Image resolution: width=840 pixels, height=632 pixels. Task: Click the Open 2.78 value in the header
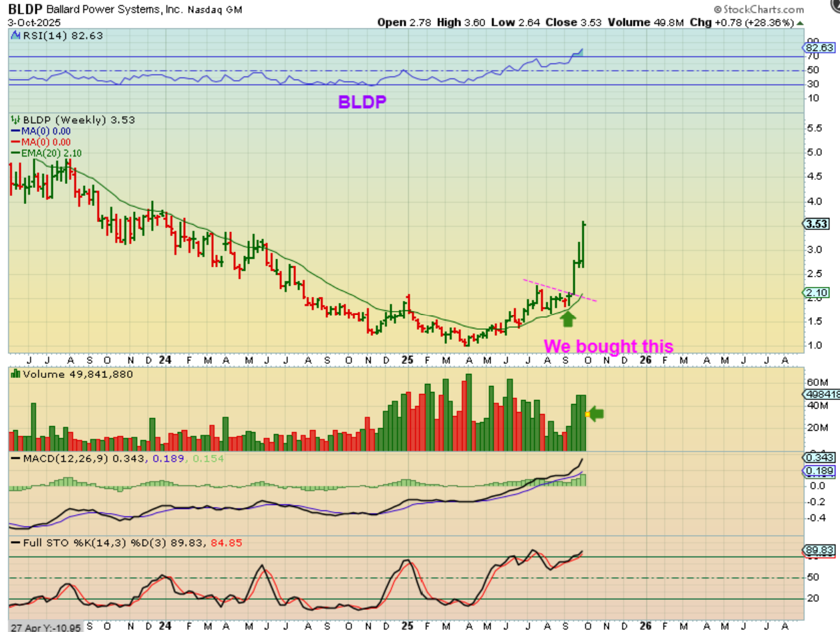click(x=405, y=22)
